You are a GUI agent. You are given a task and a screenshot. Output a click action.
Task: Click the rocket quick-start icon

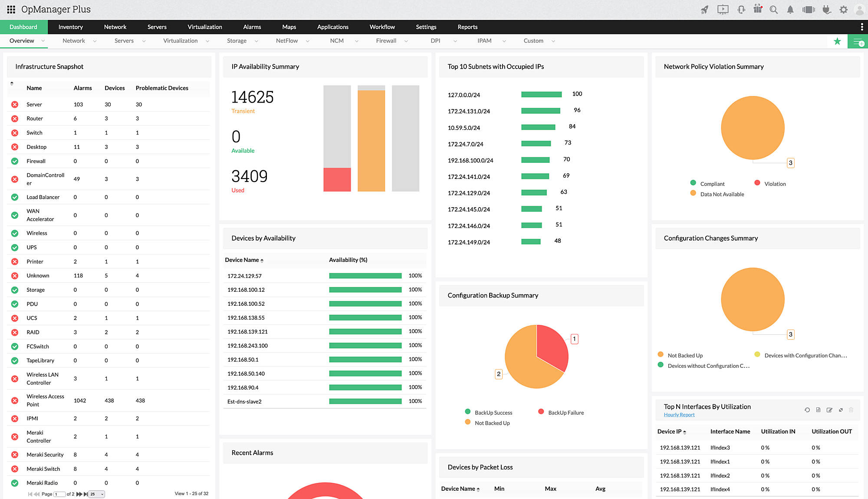point(704,10)
